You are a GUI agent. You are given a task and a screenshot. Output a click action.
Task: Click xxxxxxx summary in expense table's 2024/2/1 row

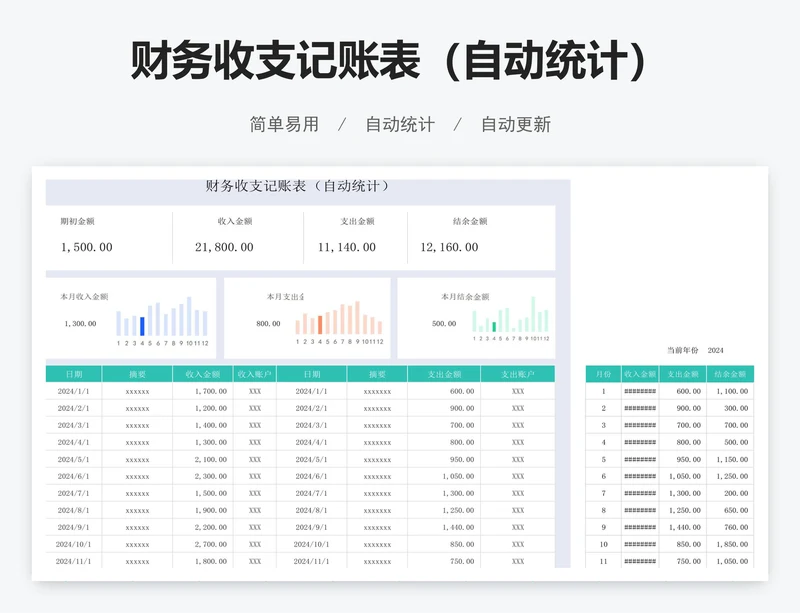tap(378, 409)
